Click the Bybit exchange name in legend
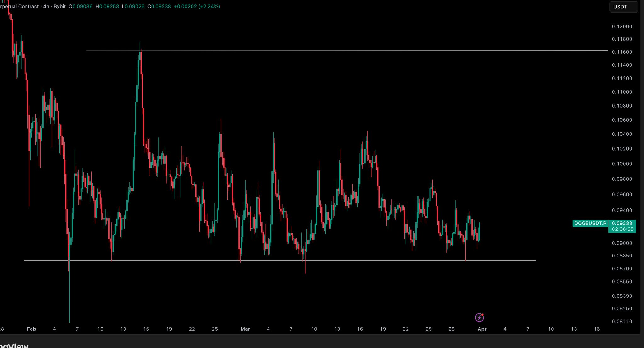The image size is (644, 348). click(59, 6)
